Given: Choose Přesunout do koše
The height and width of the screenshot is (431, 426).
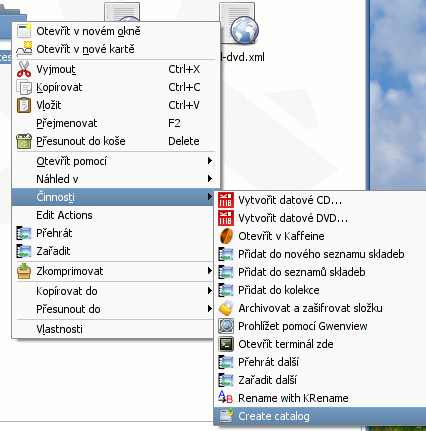Looking at the screenshot, I should [116, 141].
